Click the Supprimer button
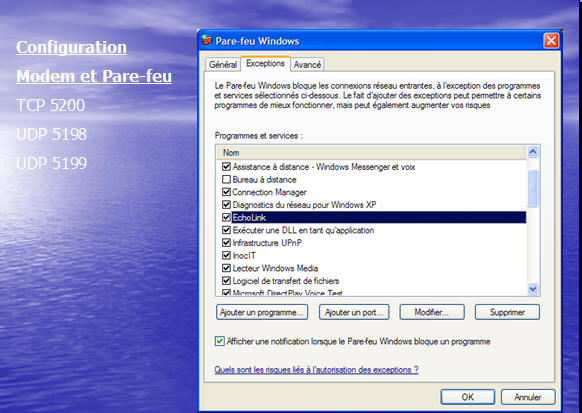The width and height of the screenshot is (582, 413). [x=507, y=312]
